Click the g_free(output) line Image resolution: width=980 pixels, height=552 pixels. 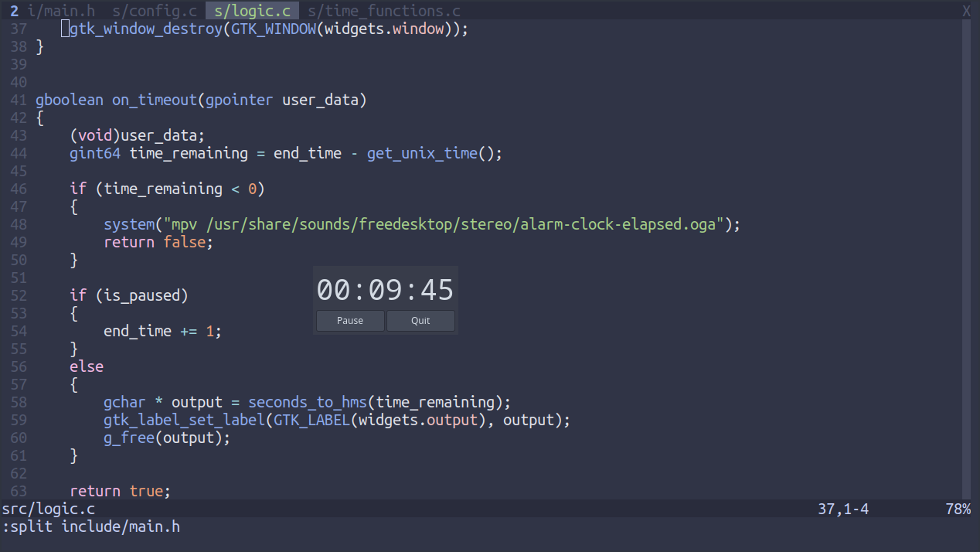167,438
